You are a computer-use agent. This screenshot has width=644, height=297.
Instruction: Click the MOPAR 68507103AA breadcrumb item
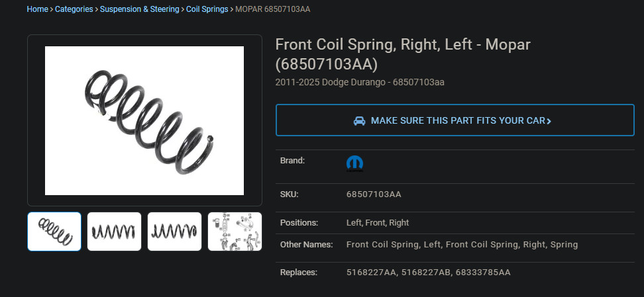(272, 9)
